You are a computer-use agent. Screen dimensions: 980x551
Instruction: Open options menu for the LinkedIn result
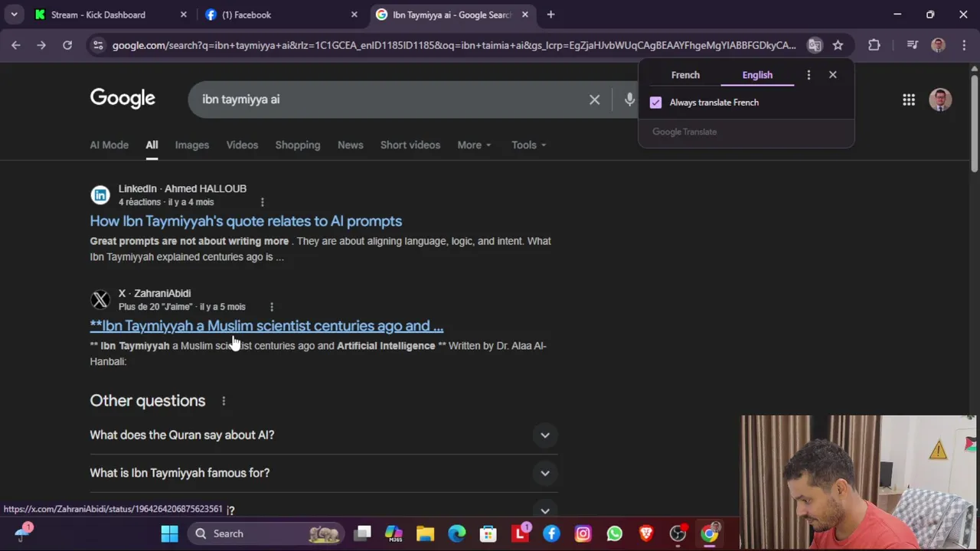click(x=262, y=202)
